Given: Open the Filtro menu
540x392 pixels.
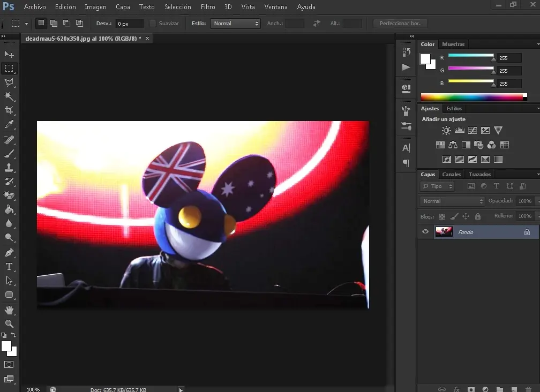Looking at the screenshot, I should click(x=208, y=7).
